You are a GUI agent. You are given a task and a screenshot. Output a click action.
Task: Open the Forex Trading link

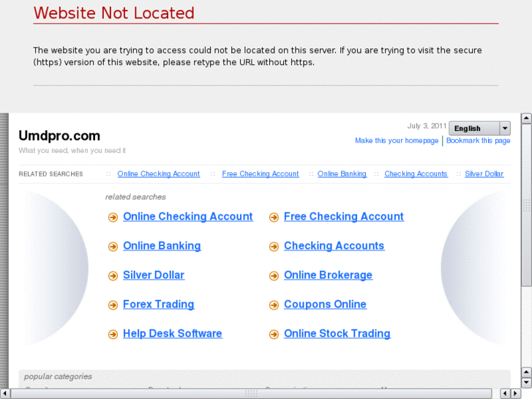pyautogui.click(x=159, y=305)
